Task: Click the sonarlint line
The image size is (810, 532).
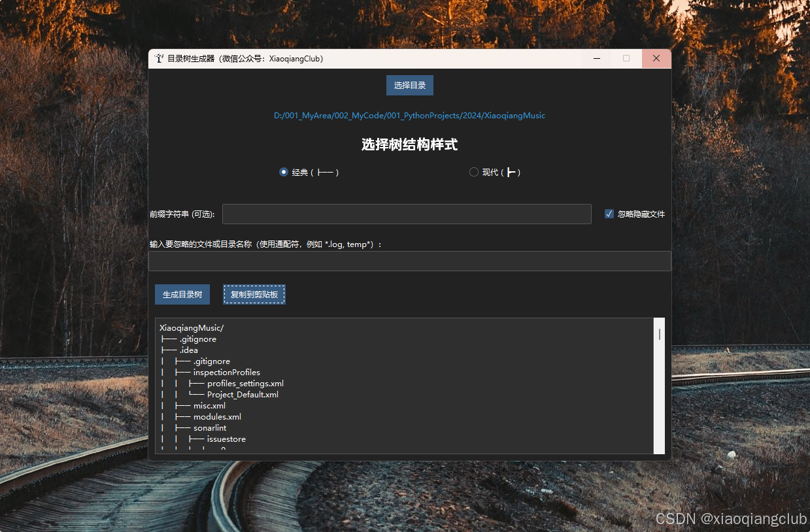Action: coord(210,428)
